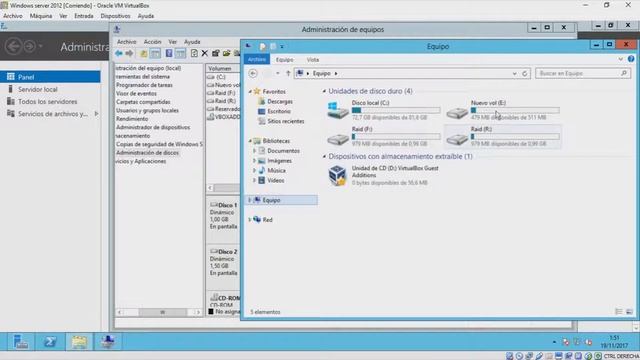
Task: Click tree pane horizontal scrollbar thumb
Action: coord(162,312)
